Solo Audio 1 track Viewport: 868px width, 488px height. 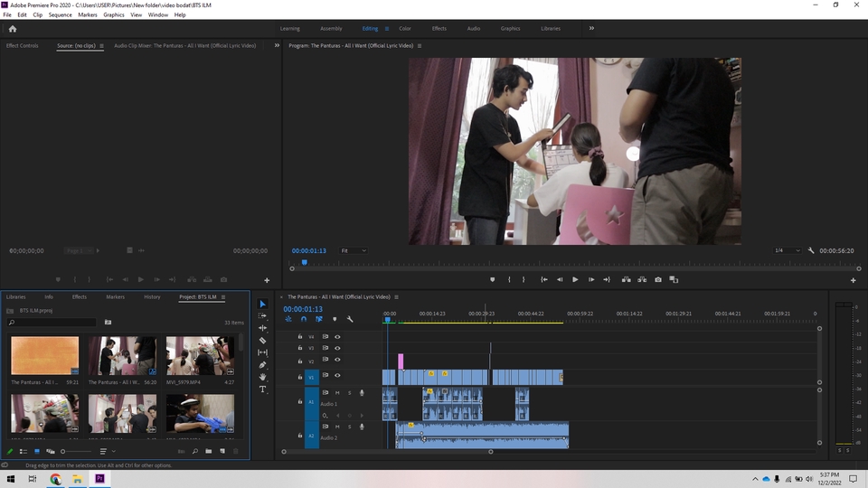[349, 393]
